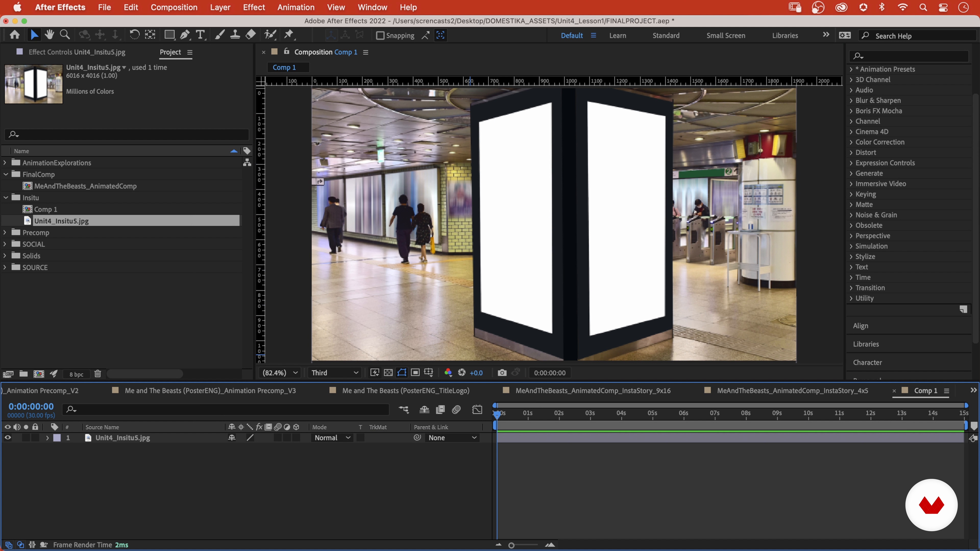This screenshot has height=551, width=980.
Task: Toggle transparency grid in viewer
Action: pyautogui.click(x=388, y=373)
